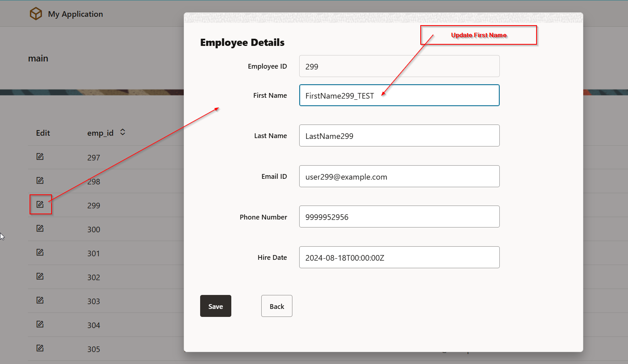Click the Back button

[276, 306]
